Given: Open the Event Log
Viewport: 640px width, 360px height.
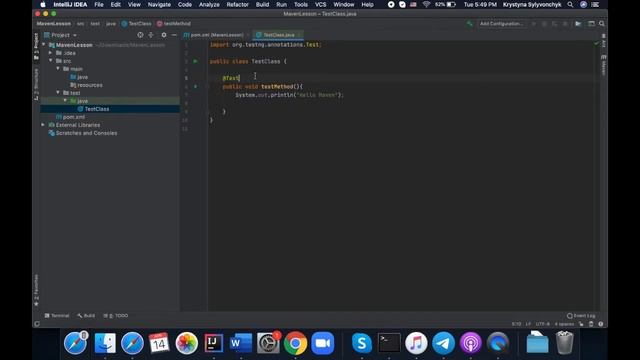Looking at the screenshot, I should (x=581, y=316).
